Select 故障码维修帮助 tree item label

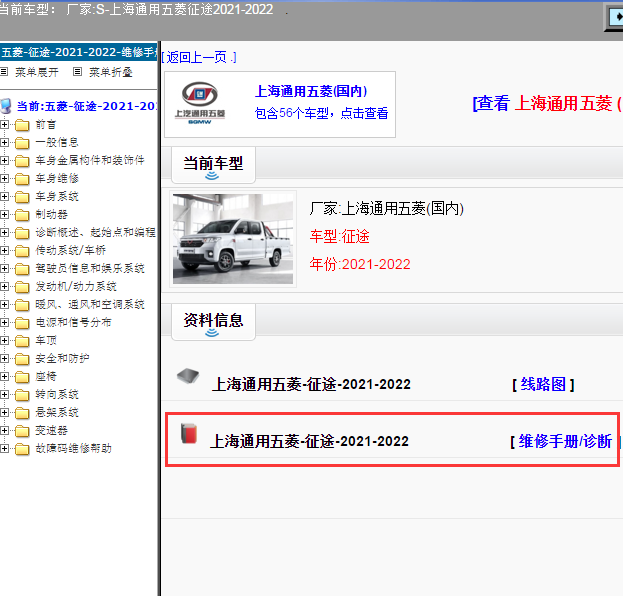[74, 449]
